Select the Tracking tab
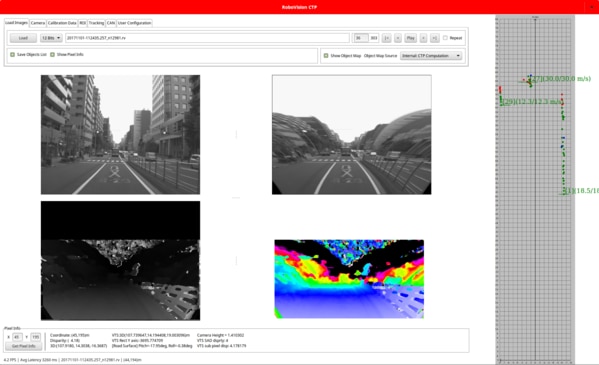The width and height of the screenshot is (599, 365). [x=96, y=23]
